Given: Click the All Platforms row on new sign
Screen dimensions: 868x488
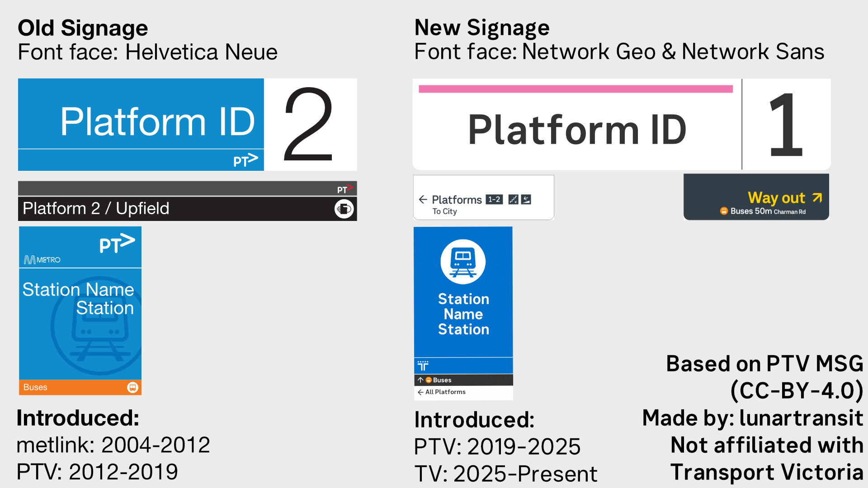Looking at the screenshot, I should tap(463, 392).
